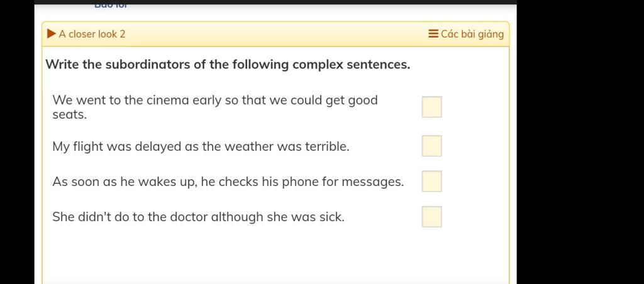Click the yellow A closer look 2 header bar
This screenshot has height=284, width=644.
point(275,34)
